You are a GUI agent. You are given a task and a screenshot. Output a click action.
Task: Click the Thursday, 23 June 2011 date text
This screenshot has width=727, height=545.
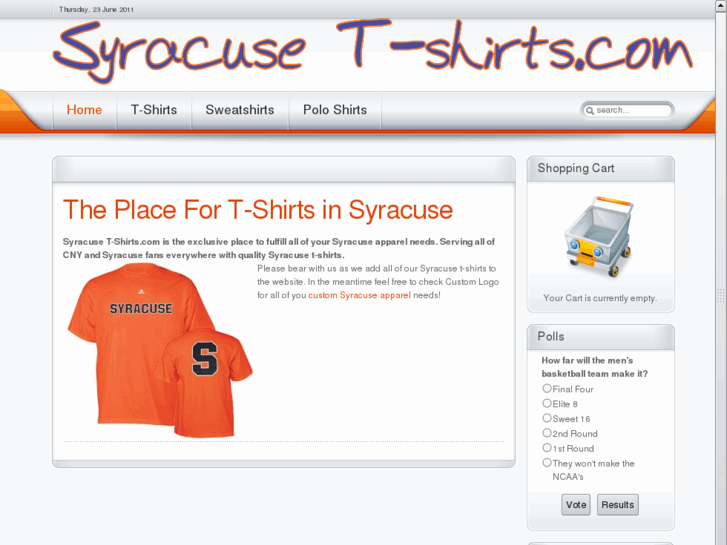tap(96, 9)
